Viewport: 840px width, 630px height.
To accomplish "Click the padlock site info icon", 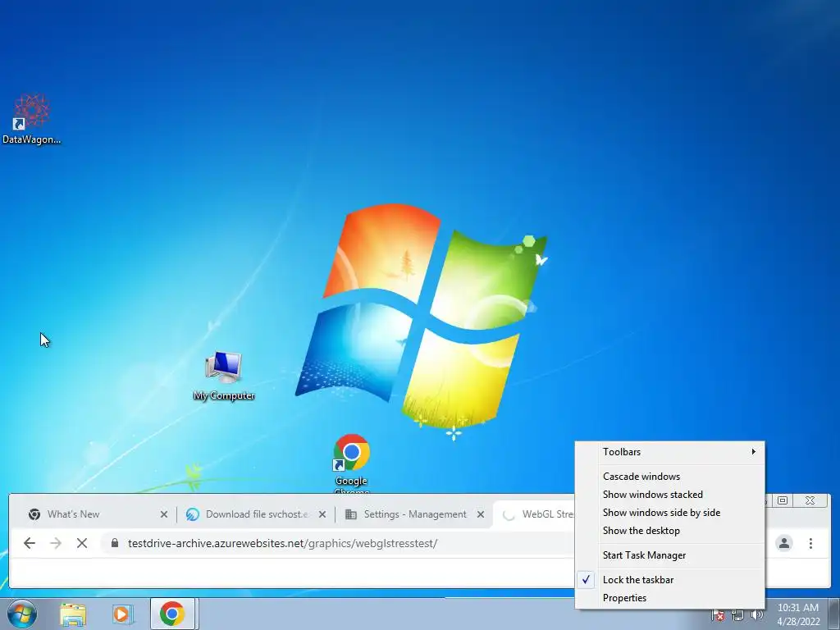I will [115, 543].
